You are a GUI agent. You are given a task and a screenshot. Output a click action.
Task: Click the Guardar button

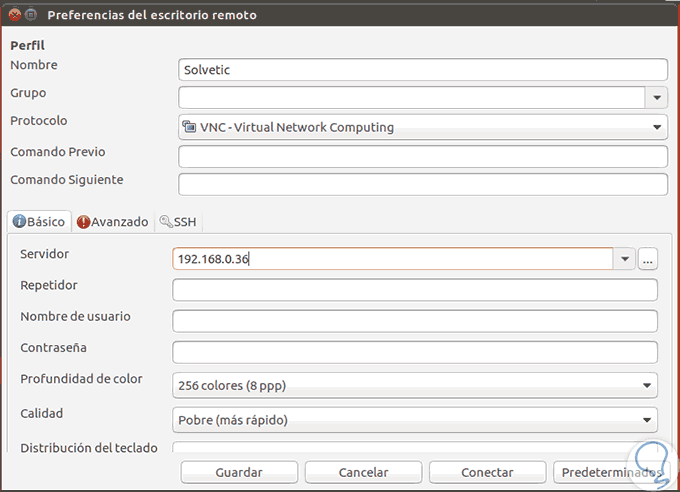pyautogui.click(x=238, y=472)
